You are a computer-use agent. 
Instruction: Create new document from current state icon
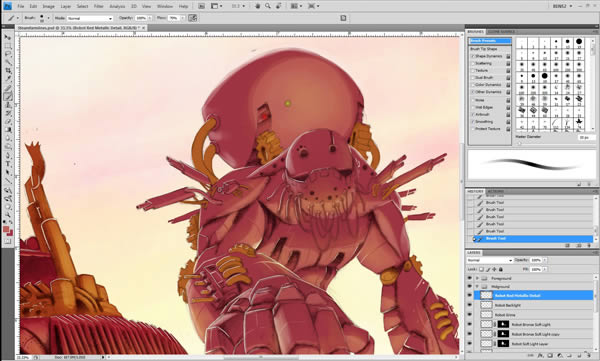click(x=567, y=245)
